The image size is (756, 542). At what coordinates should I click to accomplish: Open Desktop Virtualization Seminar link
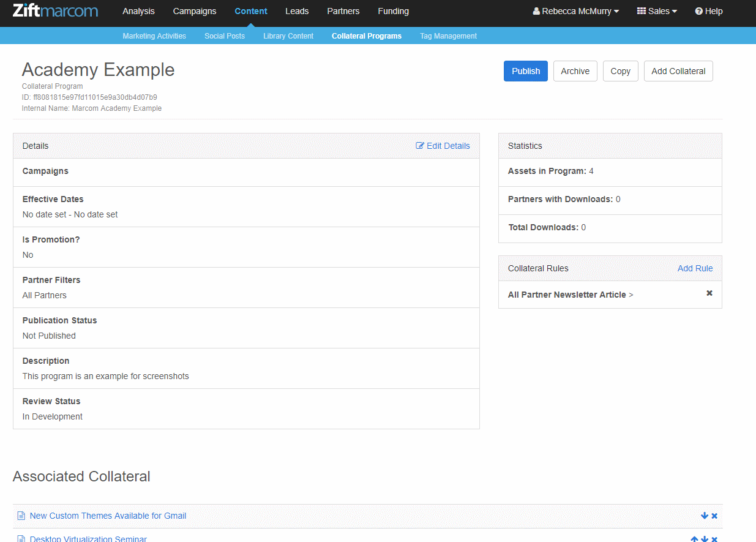(x=89, y=539)
